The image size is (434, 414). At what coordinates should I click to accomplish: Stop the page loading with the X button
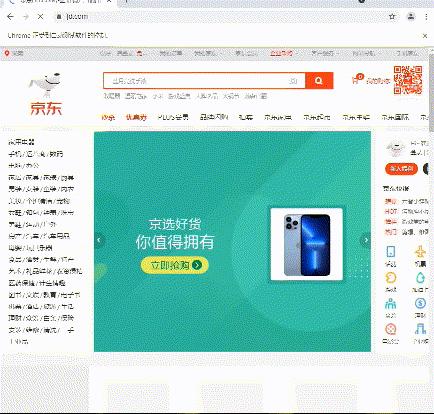[x=40, y=16]
